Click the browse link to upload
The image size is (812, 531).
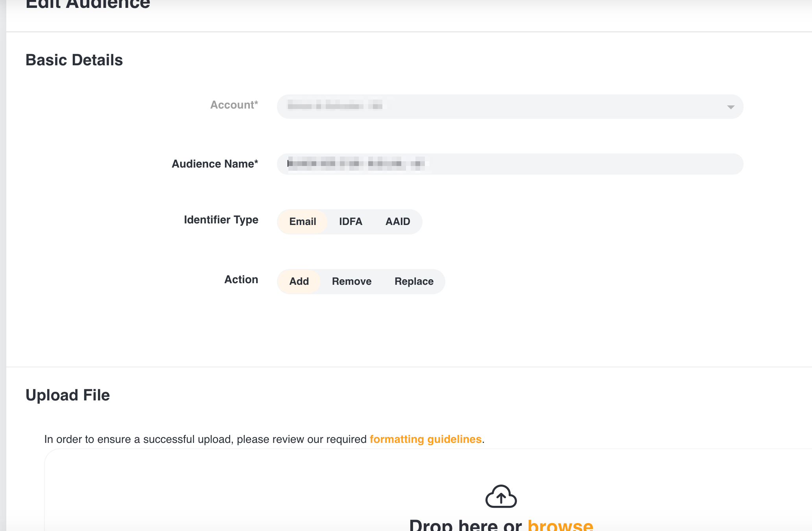pyautogui.click(x=560, y=525)
